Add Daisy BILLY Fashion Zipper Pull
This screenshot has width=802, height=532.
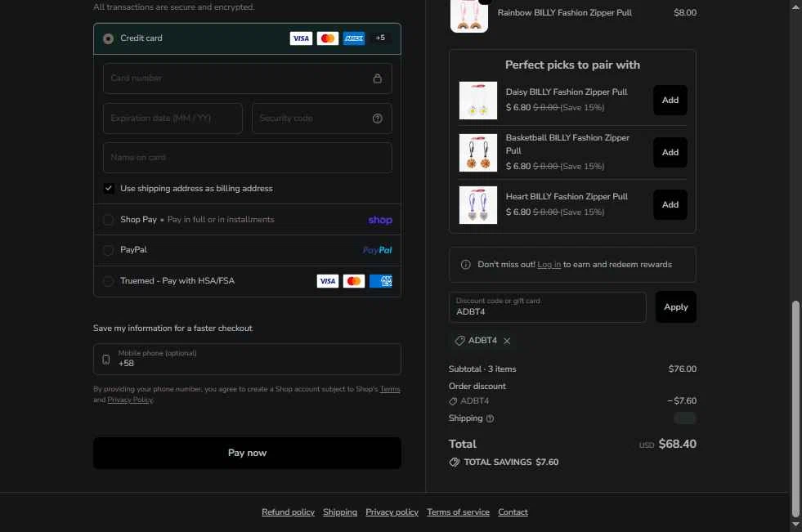(x=670, y=101)
